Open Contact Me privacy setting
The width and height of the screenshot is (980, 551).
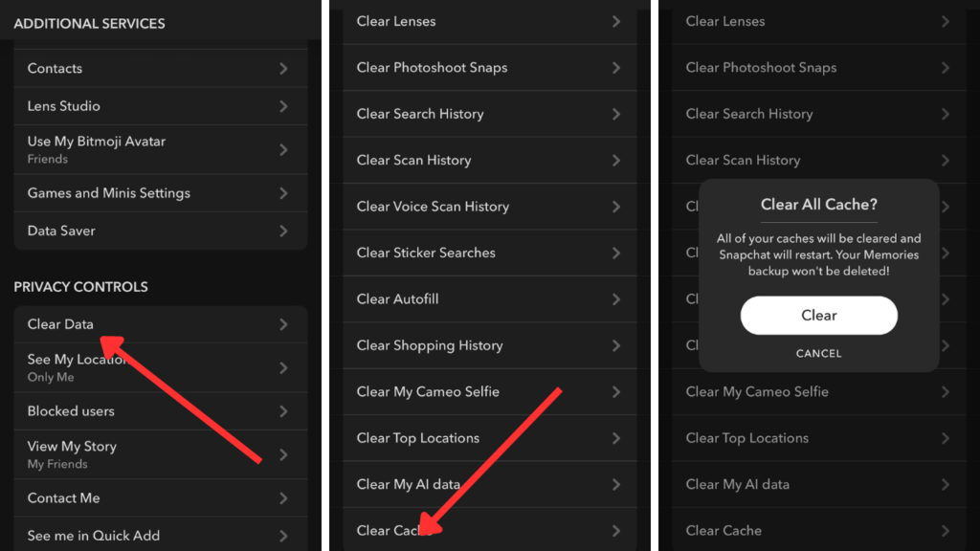pos(161,497)
